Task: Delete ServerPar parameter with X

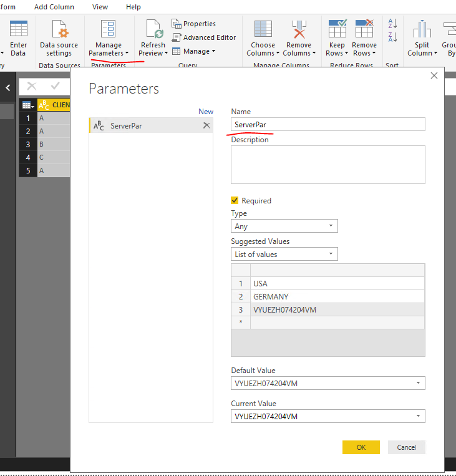Action: pyautogui.click(x=206, y=125)
